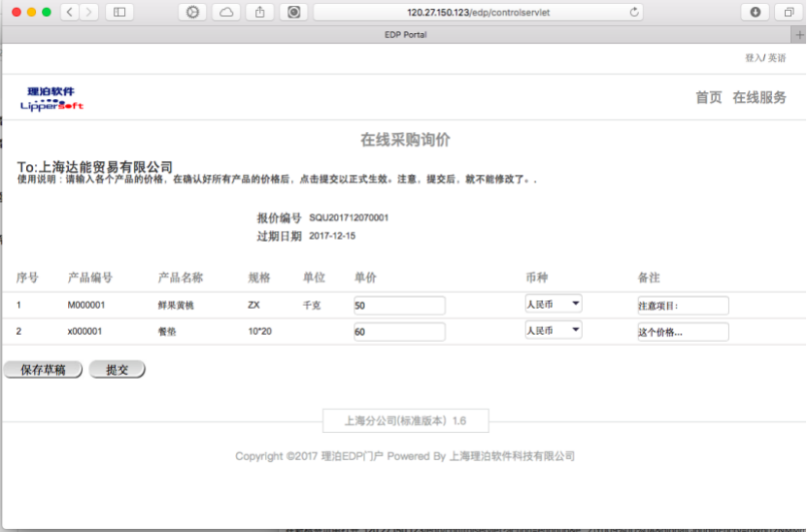The image size is (808, 532).
Task: Add a new tab with plus button
Action: click(798, 35)
